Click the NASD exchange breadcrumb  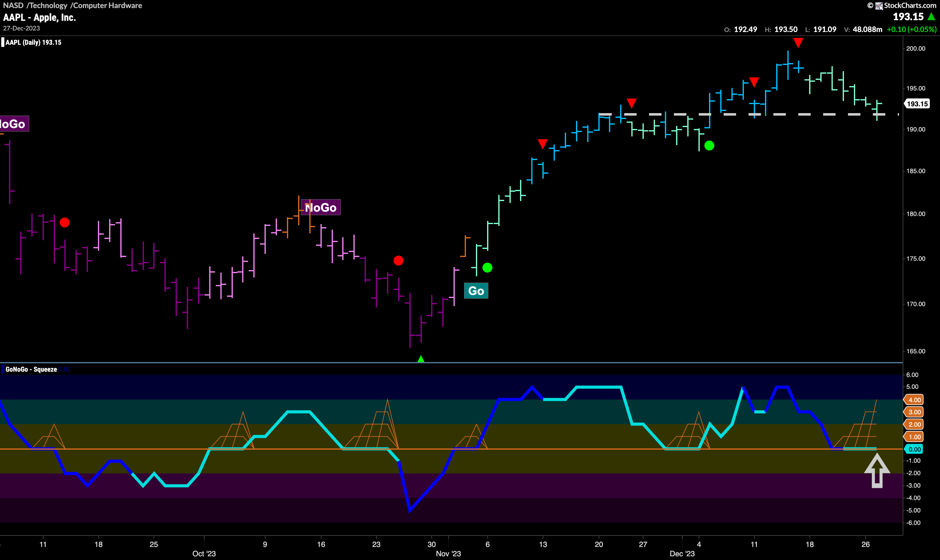[x=13, y=5]
